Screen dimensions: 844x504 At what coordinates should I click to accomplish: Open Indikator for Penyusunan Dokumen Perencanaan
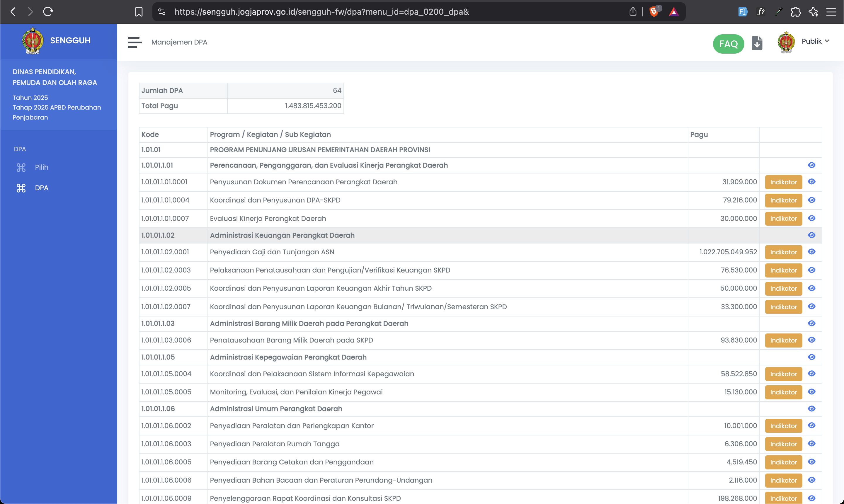pyautogui.click(x=783, y=182)
